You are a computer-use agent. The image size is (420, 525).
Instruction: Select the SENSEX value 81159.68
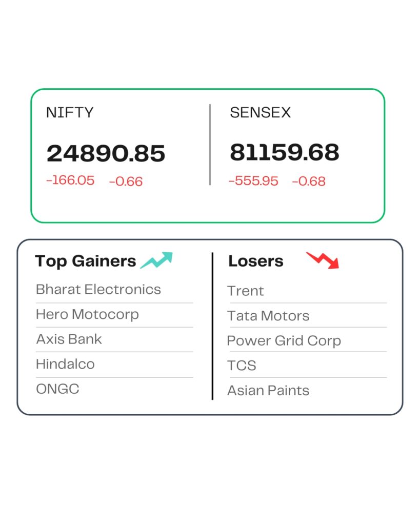pos(284,152)
